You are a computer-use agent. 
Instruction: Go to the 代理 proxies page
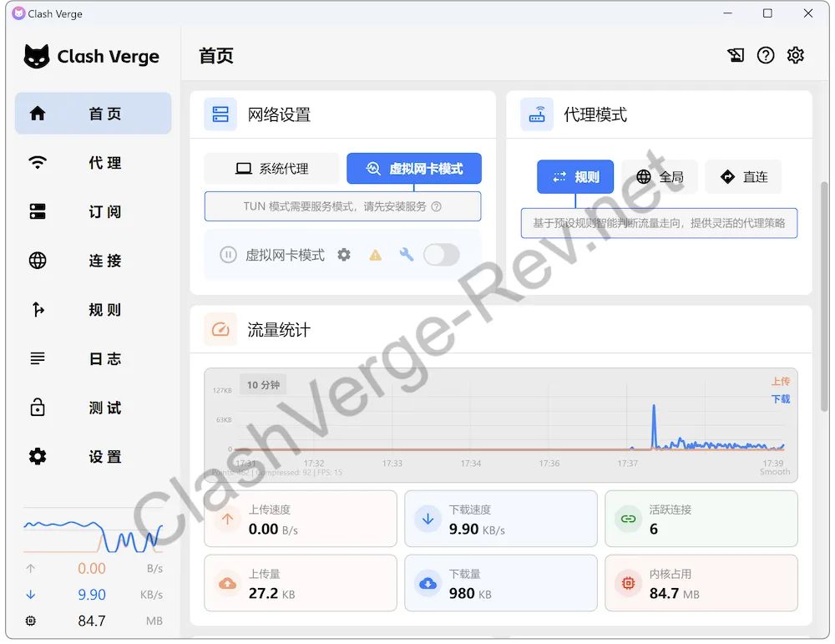tap(94, 163)
